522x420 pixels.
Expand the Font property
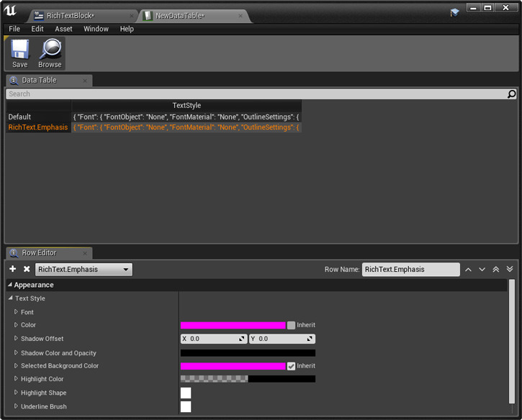click(x=17, y=312)
